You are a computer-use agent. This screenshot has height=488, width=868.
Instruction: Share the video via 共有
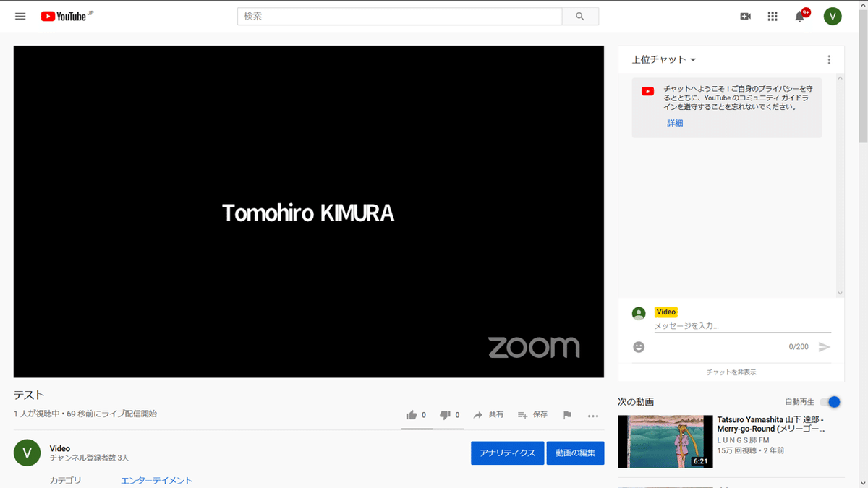coord(488,415)
